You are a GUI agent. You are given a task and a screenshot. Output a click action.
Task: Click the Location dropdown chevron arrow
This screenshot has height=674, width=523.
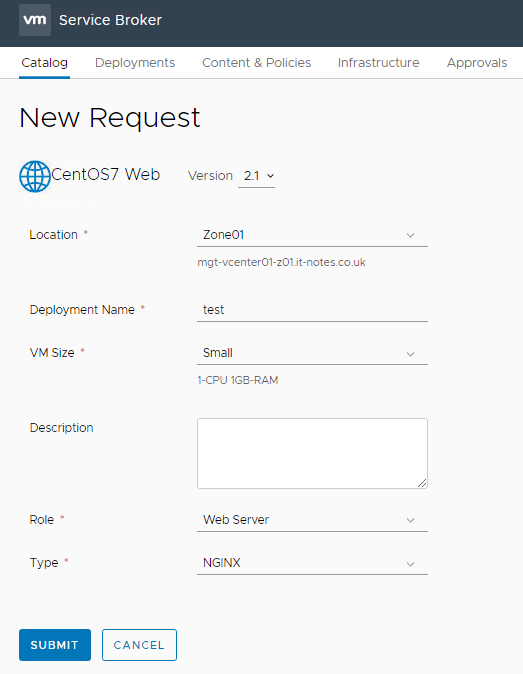410,236
